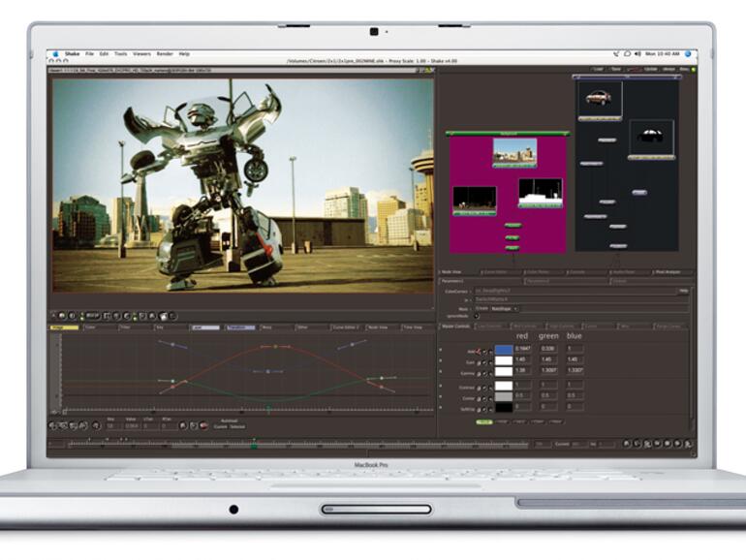Viewport: 746px width, 560px height.
Task: Click the red icon beside RTan field
Action: [203, 426]
